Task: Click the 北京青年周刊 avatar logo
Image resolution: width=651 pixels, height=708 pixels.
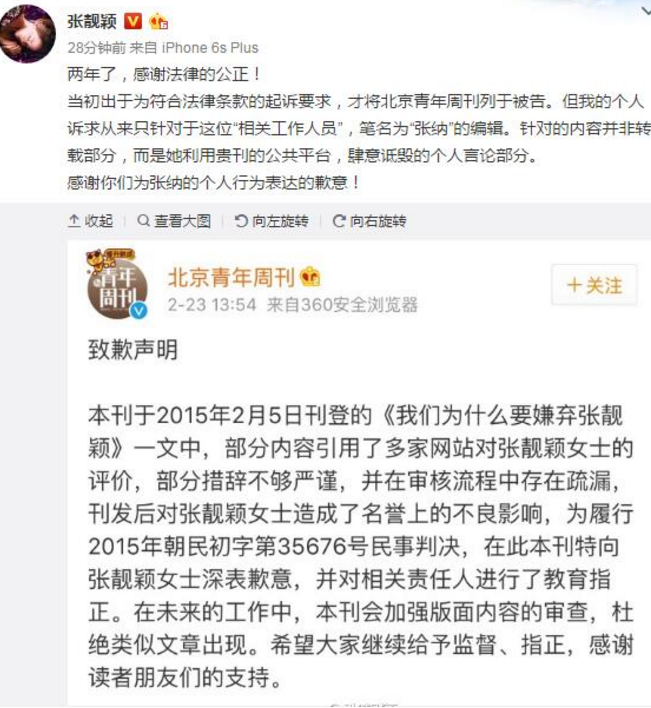Action: click(x=117, y=283)
